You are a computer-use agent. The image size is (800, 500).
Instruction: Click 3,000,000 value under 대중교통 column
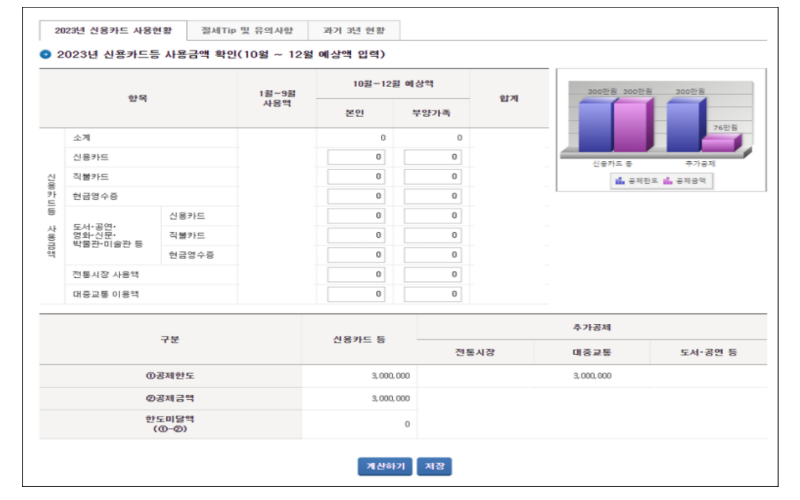click(592, 376)
